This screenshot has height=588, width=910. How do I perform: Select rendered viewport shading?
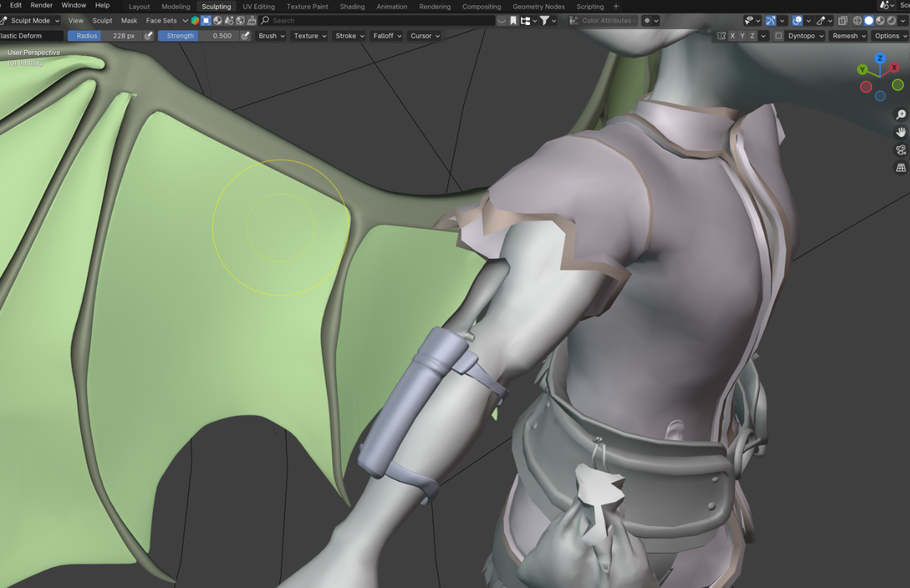click(892, 20)
